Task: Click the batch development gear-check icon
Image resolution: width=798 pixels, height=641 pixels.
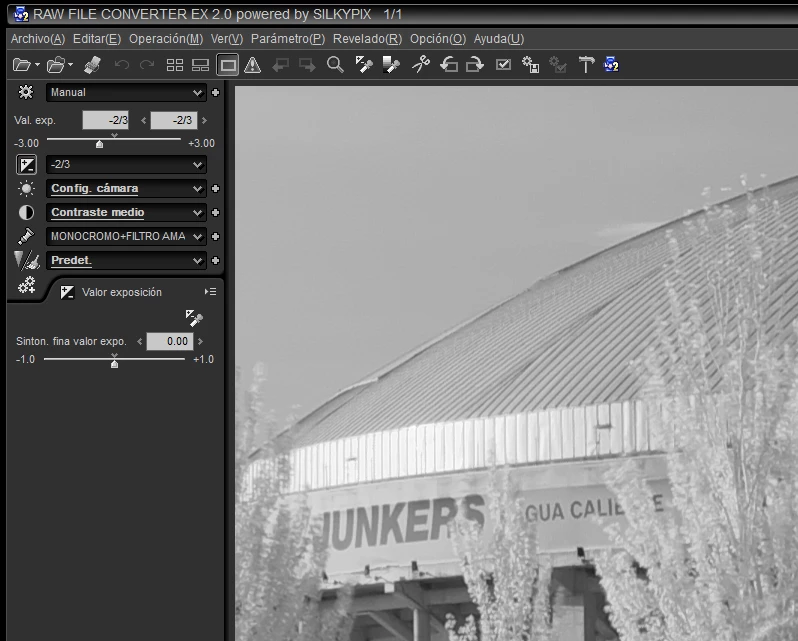Action: point(558,65)
